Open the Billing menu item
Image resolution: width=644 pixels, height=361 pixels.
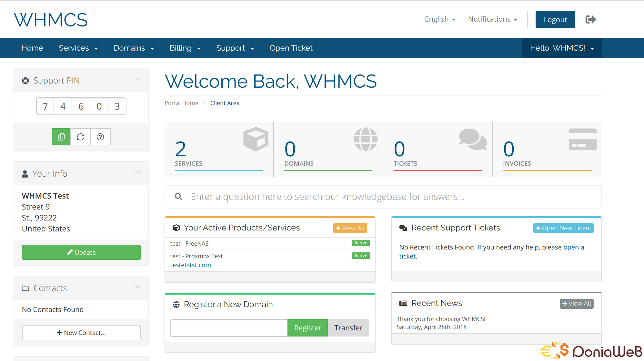(x=185, y=48)
